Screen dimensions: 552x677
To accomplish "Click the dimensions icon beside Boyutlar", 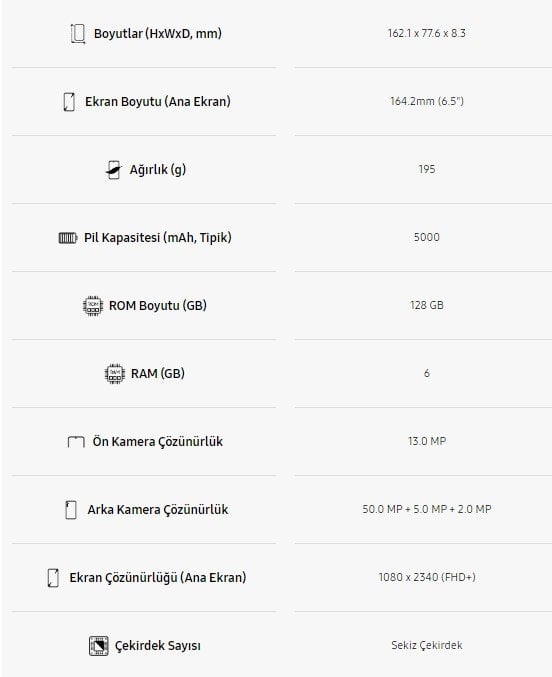I will tap(78, 34).
